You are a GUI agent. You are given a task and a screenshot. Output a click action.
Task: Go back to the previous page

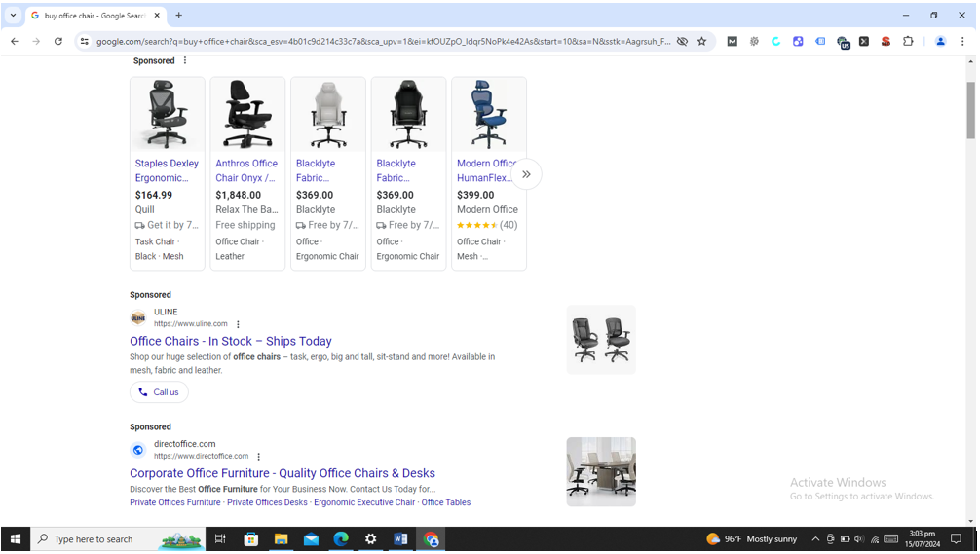15,41
